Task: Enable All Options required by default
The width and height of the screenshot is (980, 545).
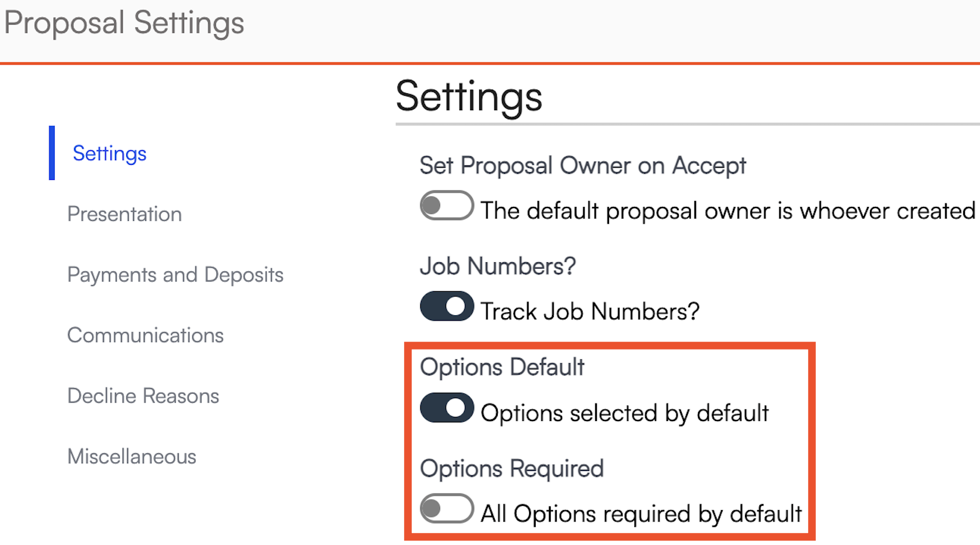Action: (446, 509)
